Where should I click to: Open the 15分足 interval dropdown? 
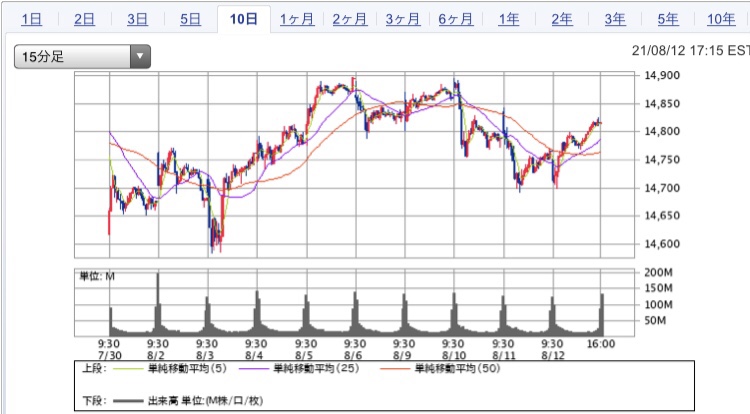(82, 56)
